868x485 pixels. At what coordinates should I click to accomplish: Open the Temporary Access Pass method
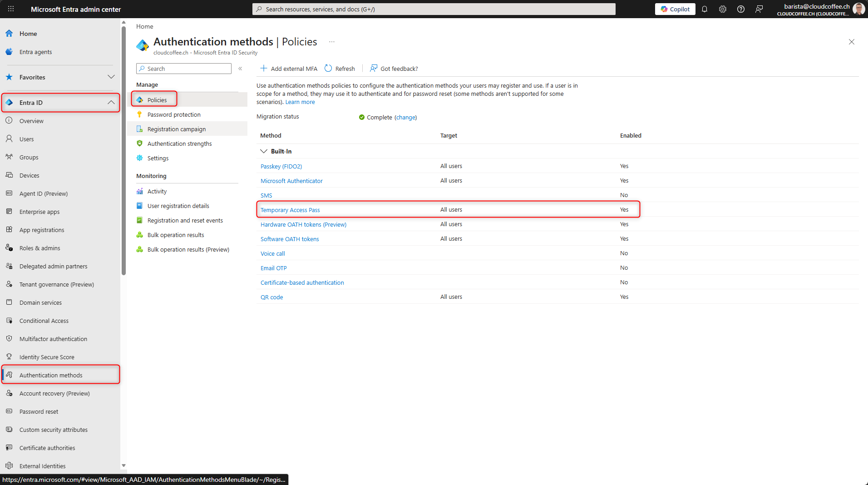290,210
